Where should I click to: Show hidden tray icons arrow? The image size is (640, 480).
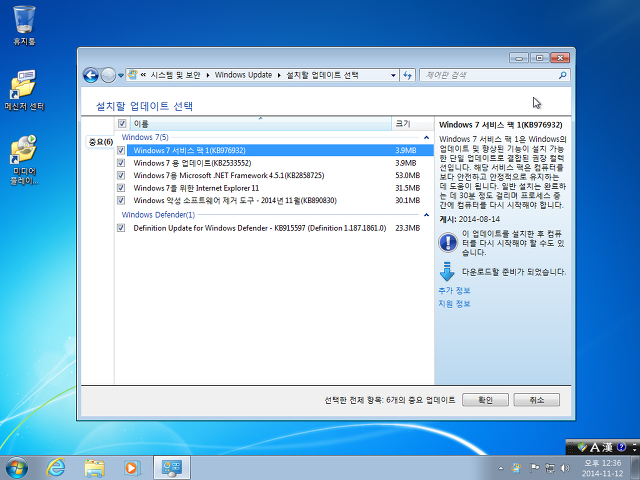tap(501, 469)
